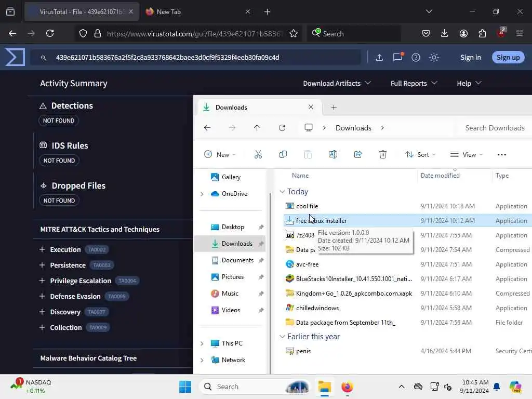Click the VirusTotal sigma logo
This screenshot has height=399, width=532.
click(x=15, y=57)
